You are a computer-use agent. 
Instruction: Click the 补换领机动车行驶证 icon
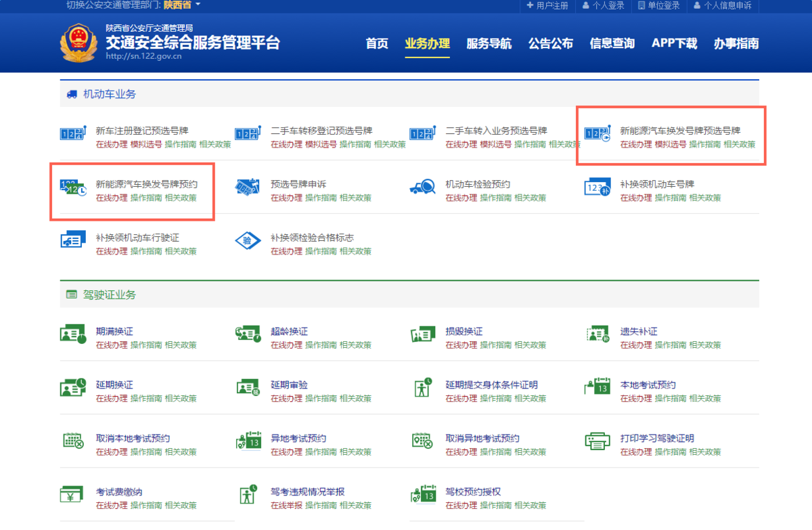coord(72,241)
